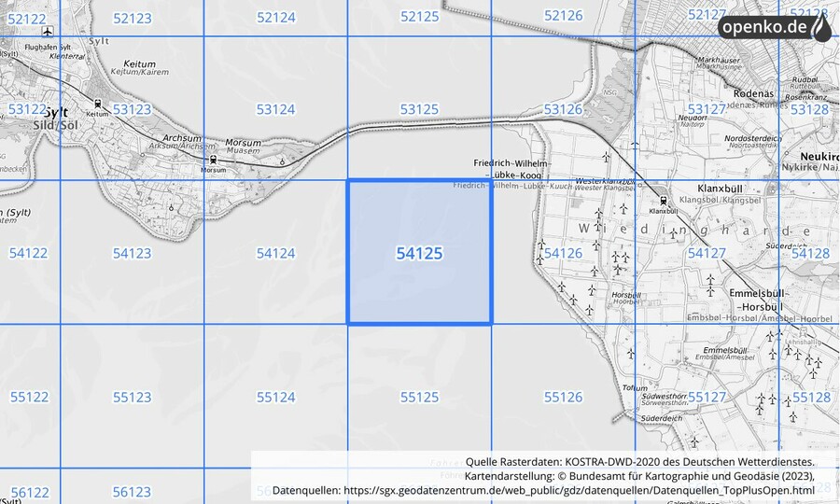Select grid cell label 55124
This screenshot has width=840, height=504.
tap(275, 397)
